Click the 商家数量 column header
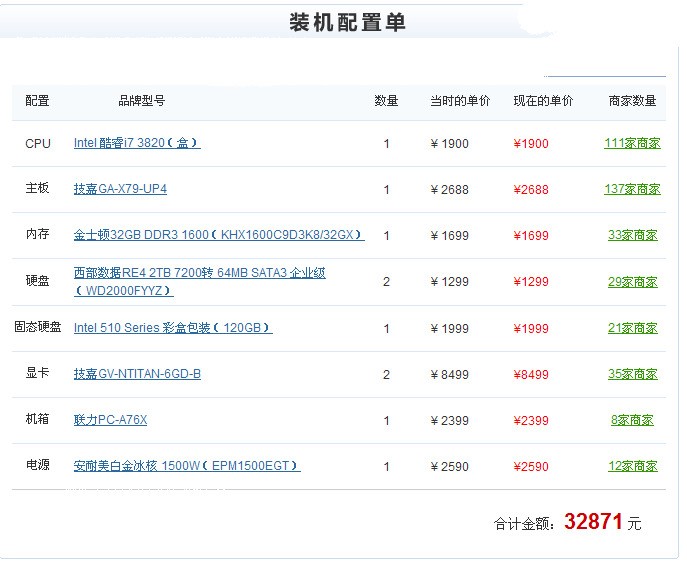The height and width of the screenshot is (569, 687). pyautogui.click(x=632, y=101)
